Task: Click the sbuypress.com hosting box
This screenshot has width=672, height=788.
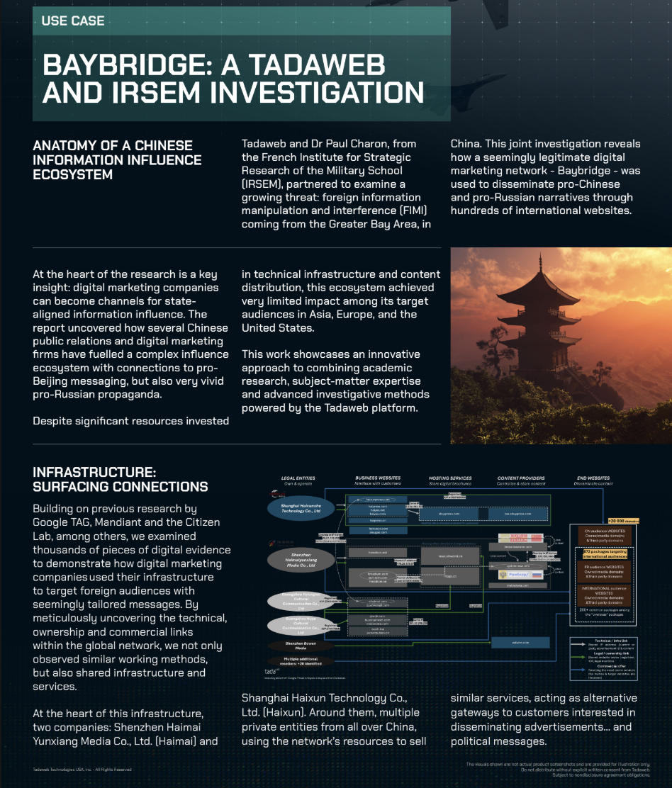Action: (449, 514)
